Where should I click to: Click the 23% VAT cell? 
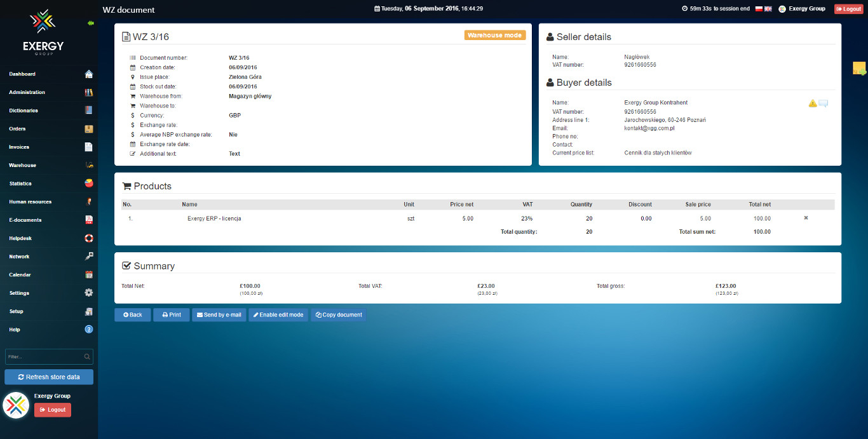tap(527, 219)
